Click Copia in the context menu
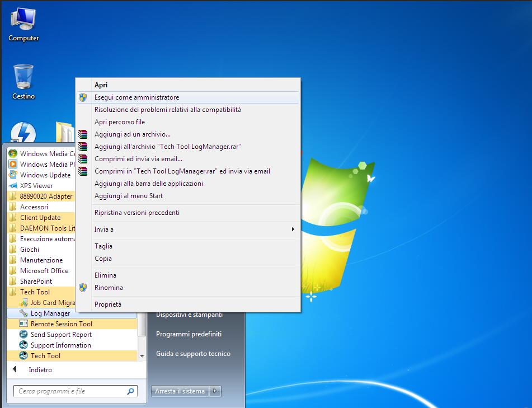This screenshot has height=408, width=532. (x=188, y=259)
